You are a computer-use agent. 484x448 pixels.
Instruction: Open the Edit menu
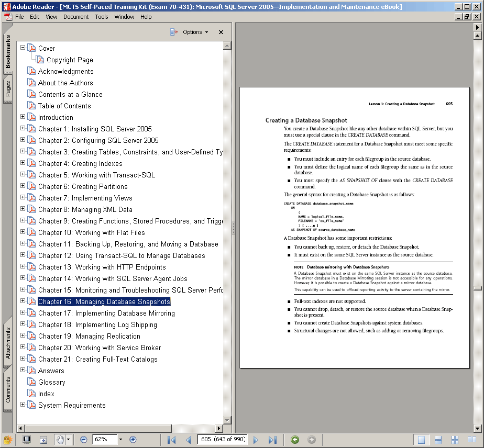click(x=35, y=17)
